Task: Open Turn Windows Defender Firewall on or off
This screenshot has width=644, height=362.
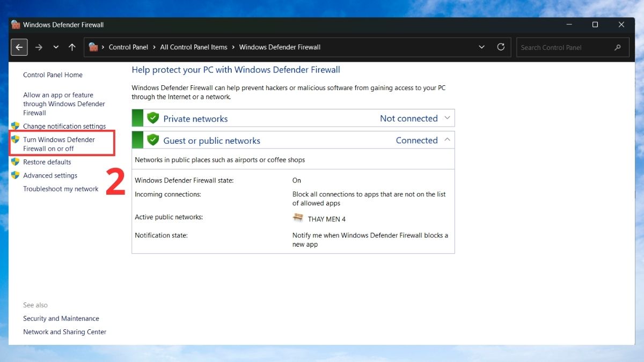Action: click(59, 144)
